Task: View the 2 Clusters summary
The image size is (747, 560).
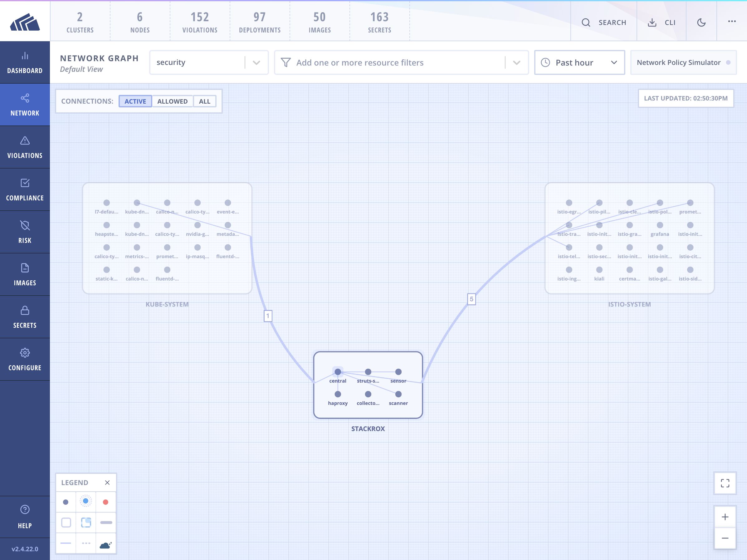Action: (80, 22)
